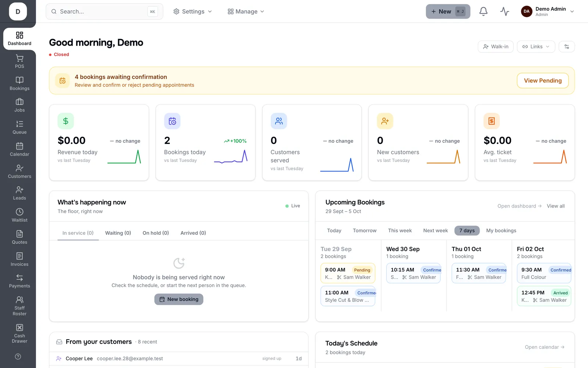Show My bookings filter

coord(501,231)
